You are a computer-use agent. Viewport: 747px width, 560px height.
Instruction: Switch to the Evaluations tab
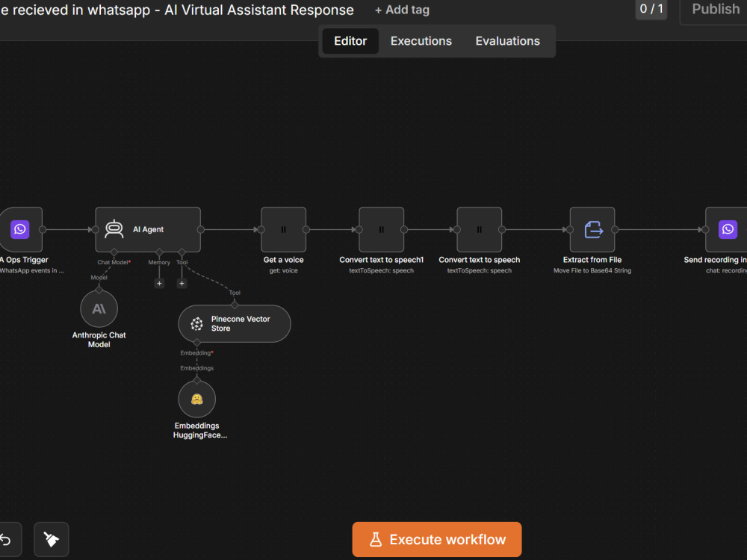tap(507, 41)
